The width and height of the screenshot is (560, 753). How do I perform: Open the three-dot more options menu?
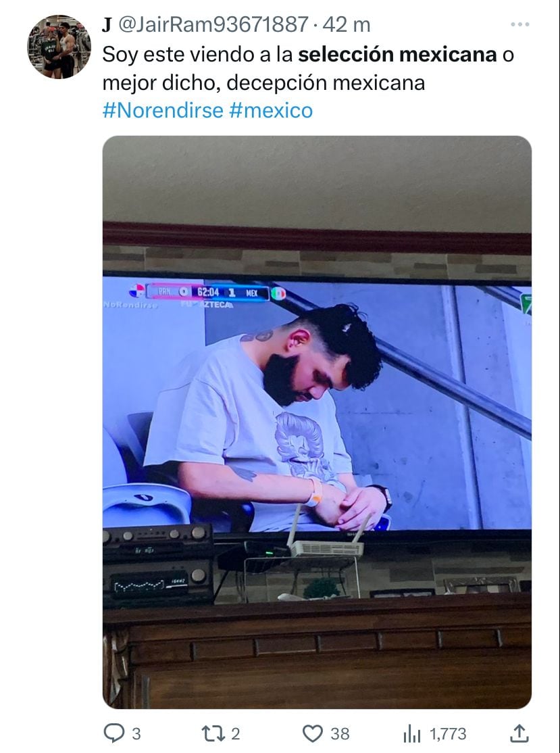[x=519, y=24]
